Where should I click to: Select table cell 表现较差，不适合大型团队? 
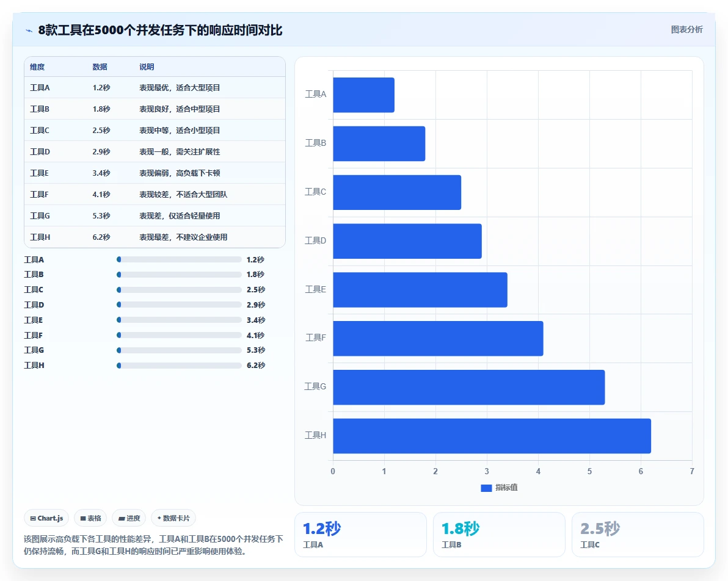pos(183,195)
